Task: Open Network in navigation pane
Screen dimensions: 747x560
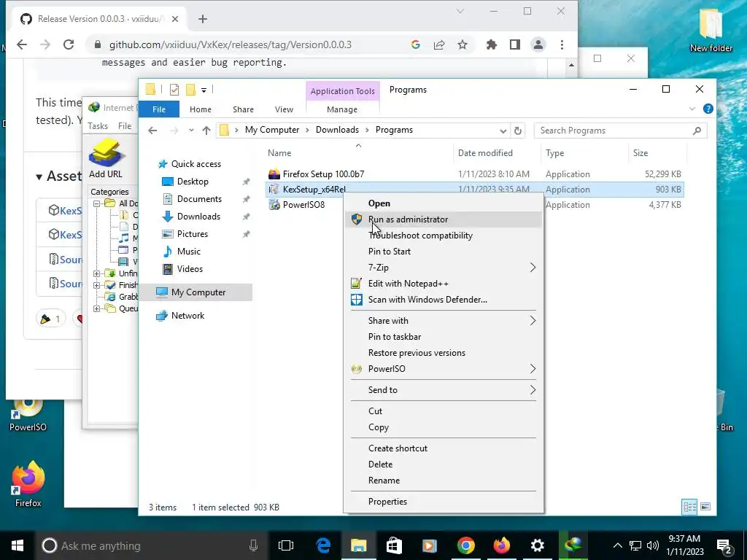Action: [187, 316]
